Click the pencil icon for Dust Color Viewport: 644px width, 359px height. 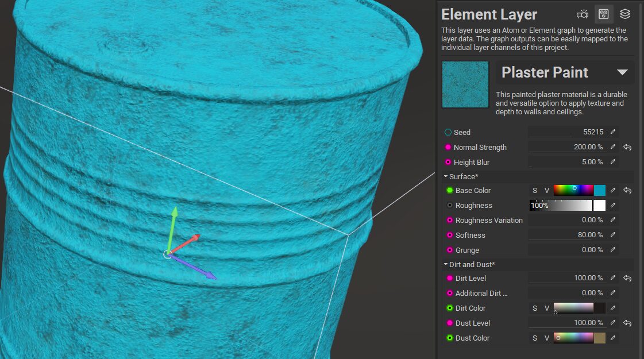pyautogui.click(x=613, y=338)
